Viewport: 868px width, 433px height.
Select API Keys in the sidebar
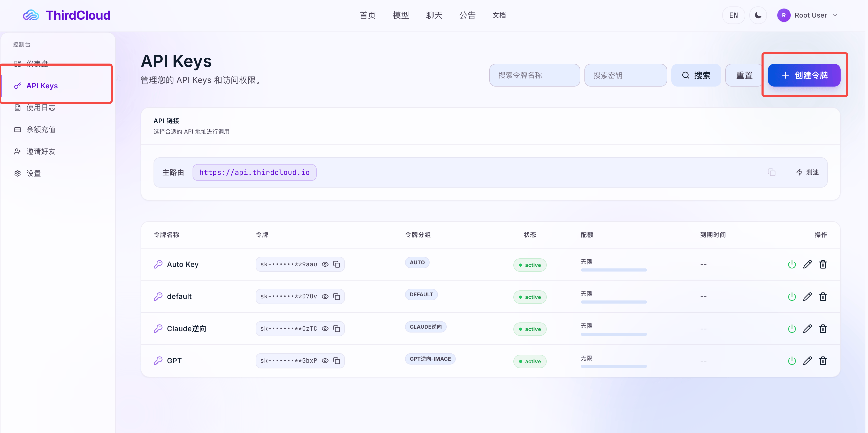(57, 86)
